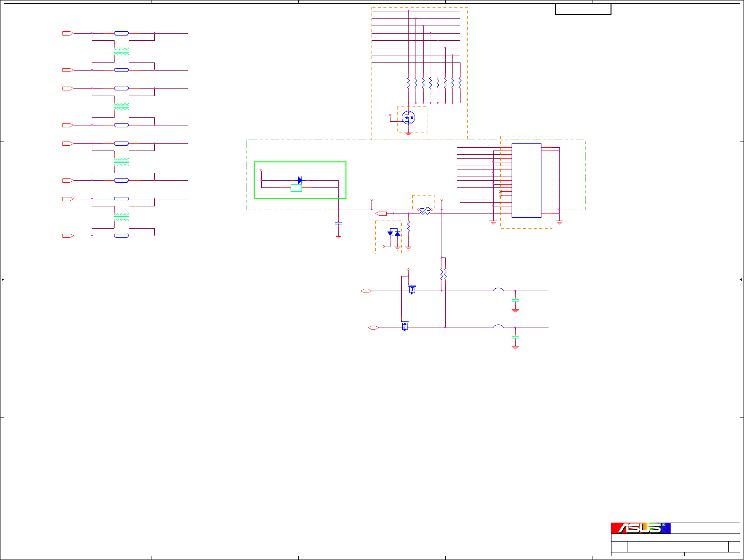Select the lower small MOSFET on signal line

405,326
